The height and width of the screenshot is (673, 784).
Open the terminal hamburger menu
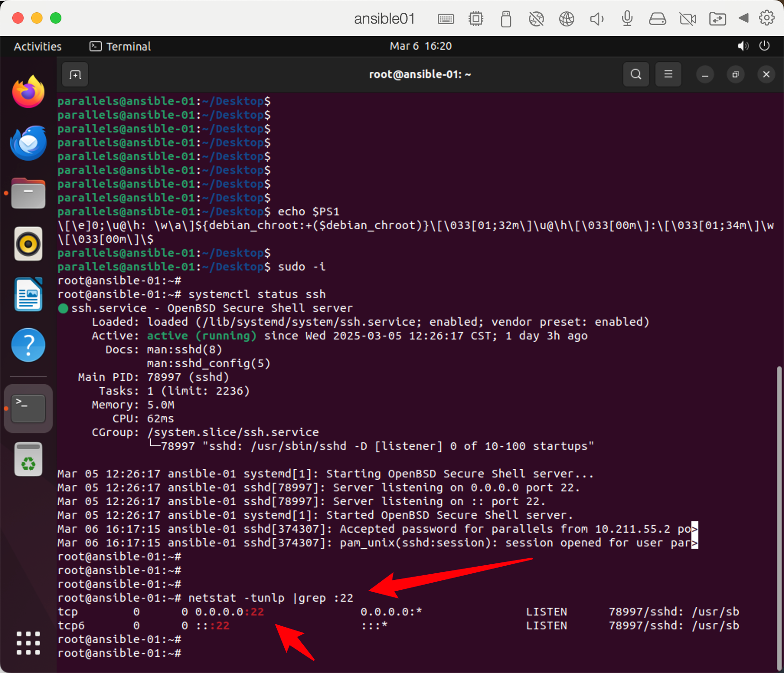668,75
